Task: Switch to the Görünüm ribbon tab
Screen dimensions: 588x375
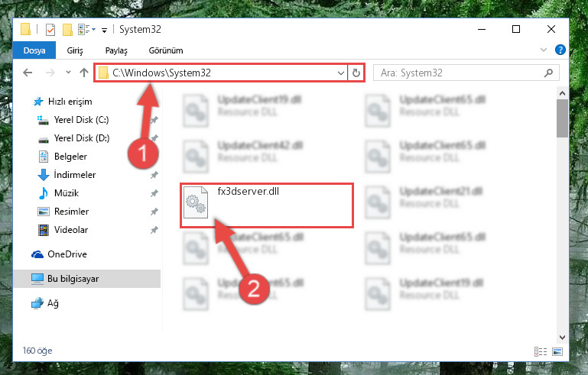Action: click(166, 50)
